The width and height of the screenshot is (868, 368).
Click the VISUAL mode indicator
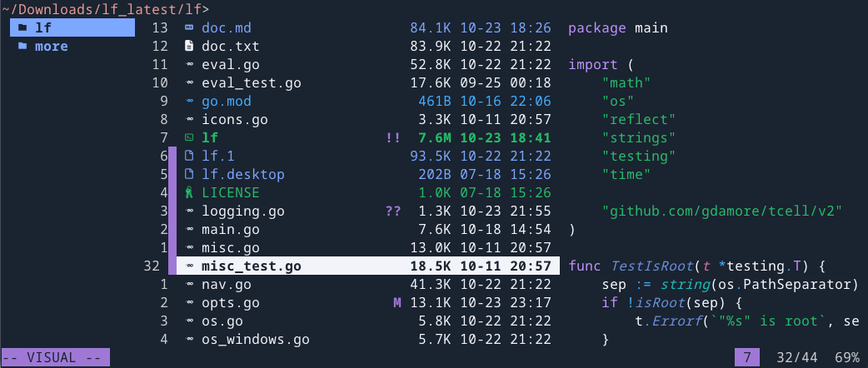54,358
